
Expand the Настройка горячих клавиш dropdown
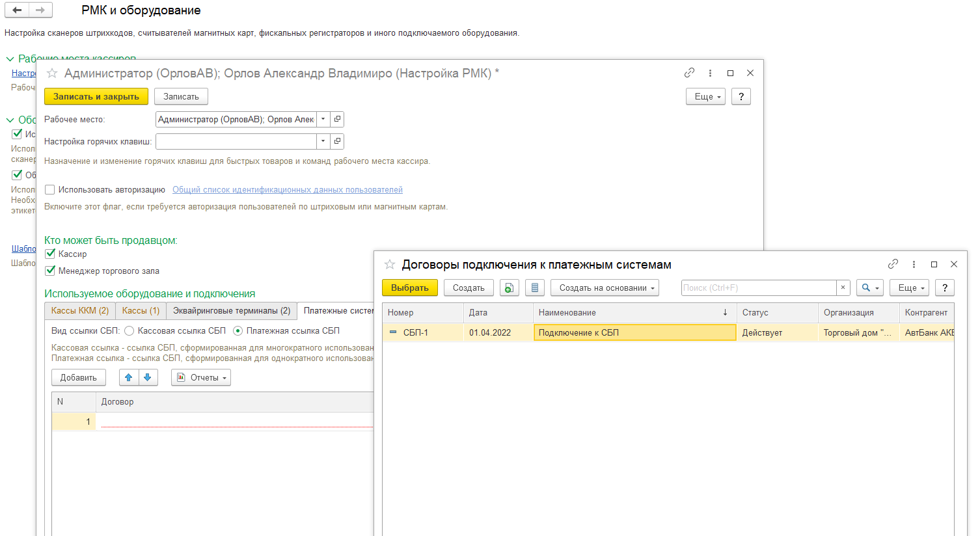click(323, 141)
